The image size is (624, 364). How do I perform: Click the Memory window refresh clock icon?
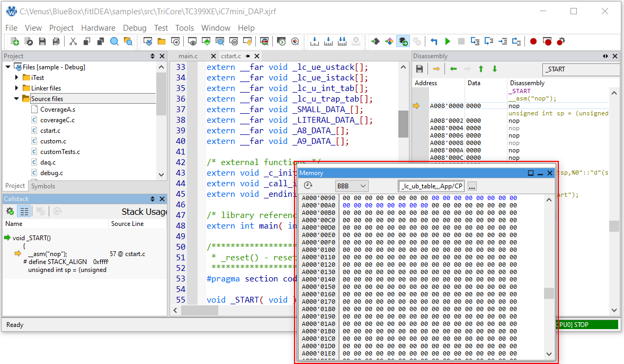point(308,186)
